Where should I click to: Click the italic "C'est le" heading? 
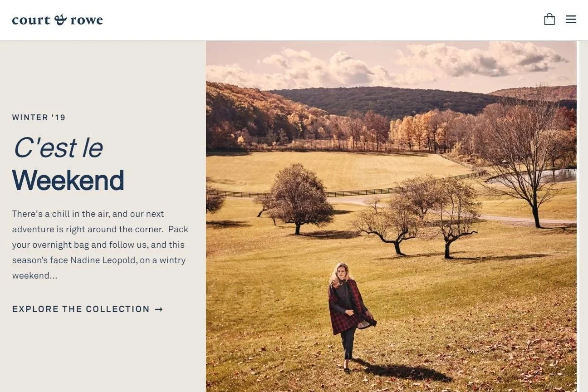pyautogui.click(x=58, y=148)
